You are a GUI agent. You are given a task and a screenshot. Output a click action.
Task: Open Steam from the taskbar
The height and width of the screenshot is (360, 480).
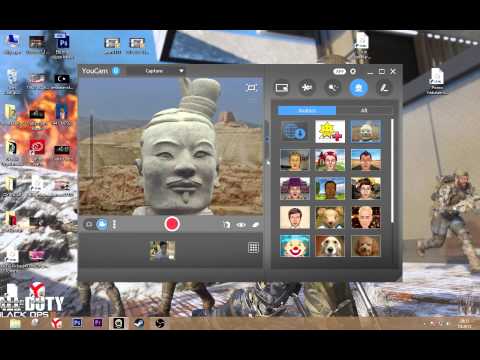[139, 323]
